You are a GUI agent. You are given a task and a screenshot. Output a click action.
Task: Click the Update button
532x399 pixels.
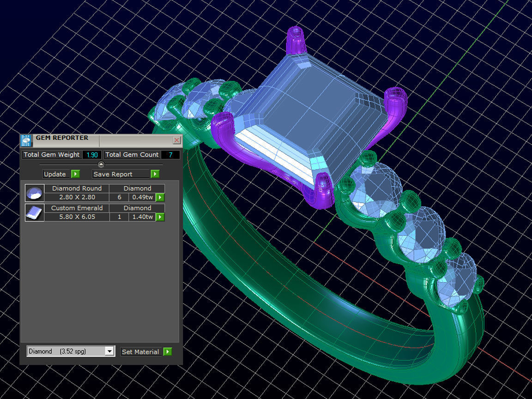click(x=56, y=174)
